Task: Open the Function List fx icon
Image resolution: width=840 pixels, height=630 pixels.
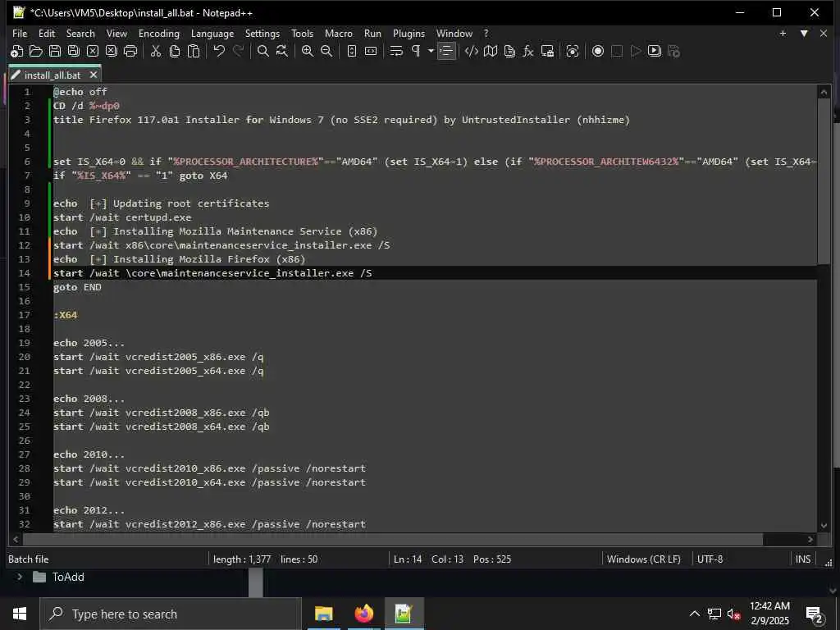Action: (x=528, y=52)
